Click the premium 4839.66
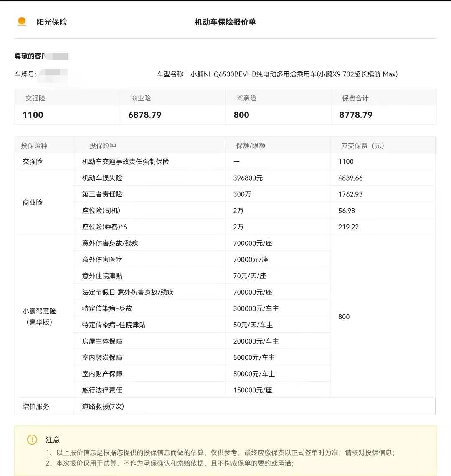The height and width of the screenshot is (476, 451). point(351,178)
